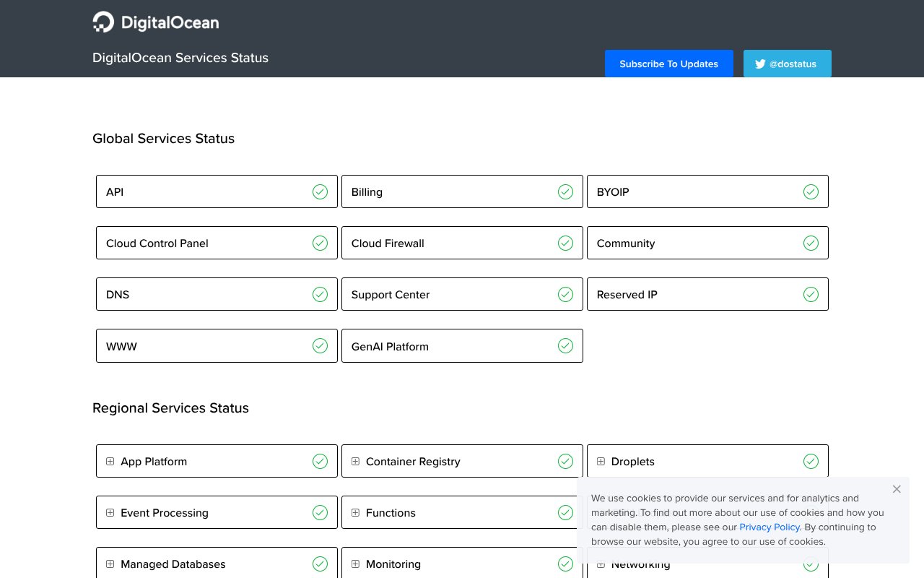The image size is (924, 578).
Task: Expand the Event Processing plus icon
Action: [x=110, y=512]
